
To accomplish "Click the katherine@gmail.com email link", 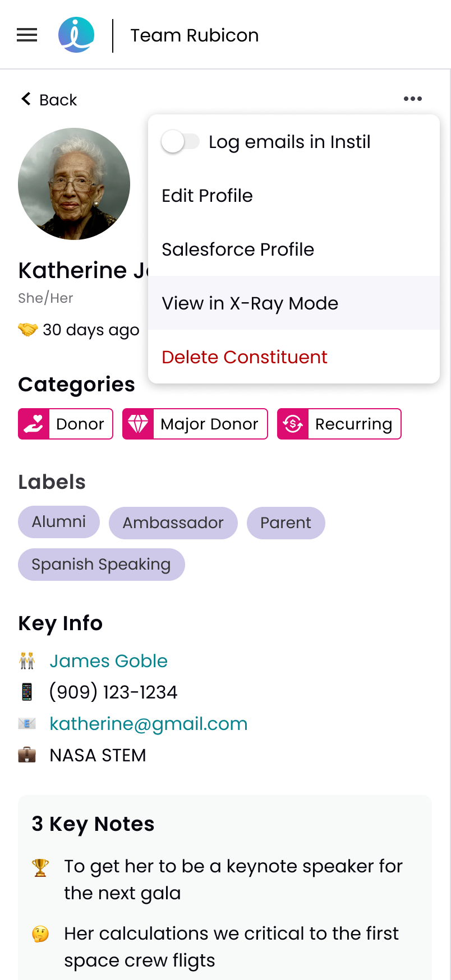I will coord(149,724).
